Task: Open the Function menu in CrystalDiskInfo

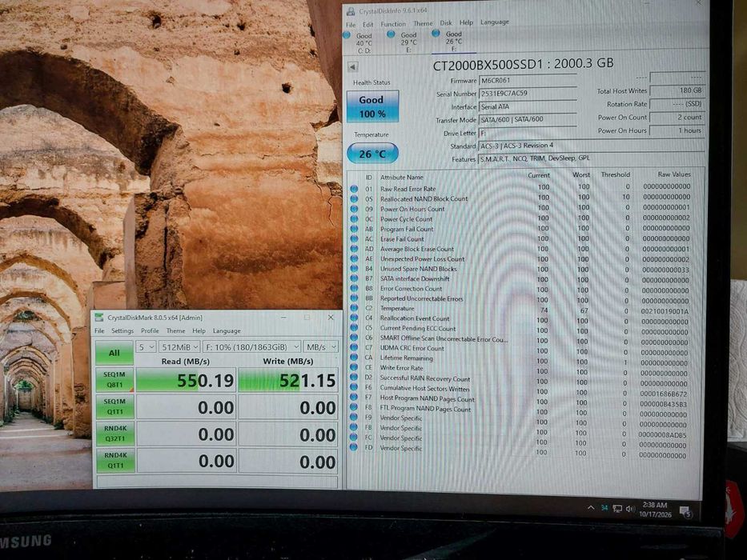Action: point(393,24)
